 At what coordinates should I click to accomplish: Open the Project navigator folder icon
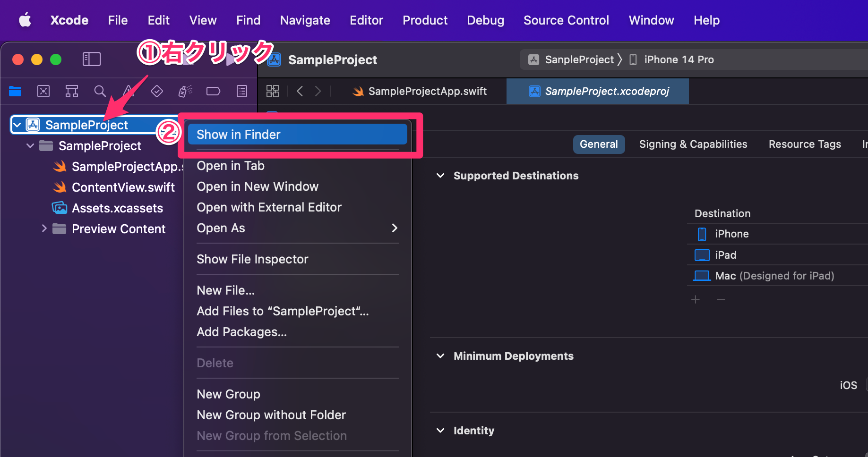15,91
